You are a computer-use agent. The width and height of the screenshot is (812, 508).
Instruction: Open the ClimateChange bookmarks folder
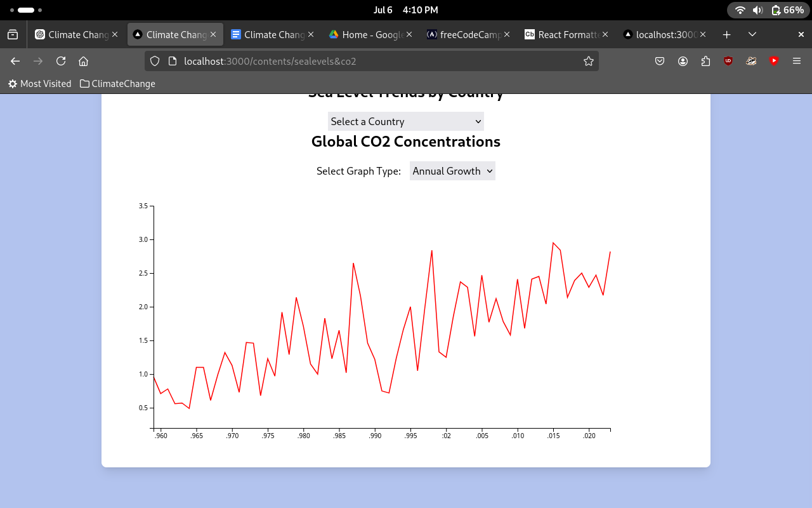click(x=117, y=84)
